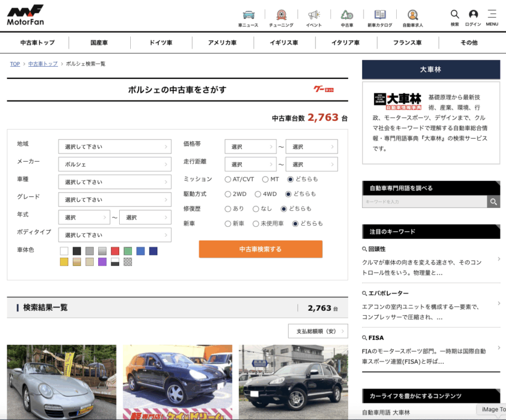Open the イタリア車 navigation tab
The width and height of the screenshot is (506, 420).
pos(346,43)
